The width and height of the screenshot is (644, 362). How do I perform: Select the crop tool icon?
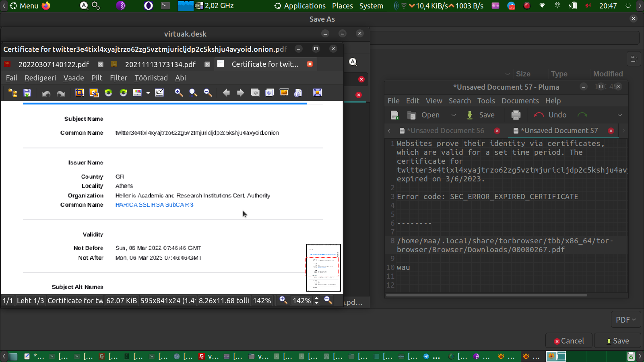click(79, 93)
